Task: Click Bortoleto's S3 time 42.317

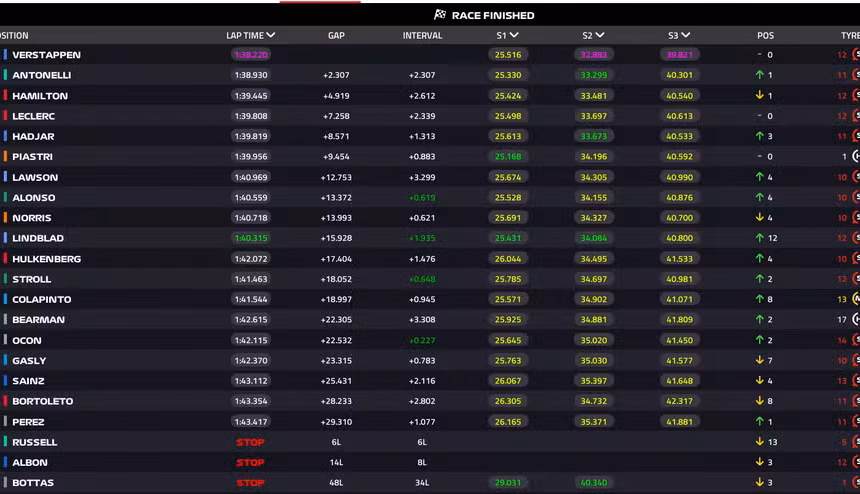Action: click(680, 401)
